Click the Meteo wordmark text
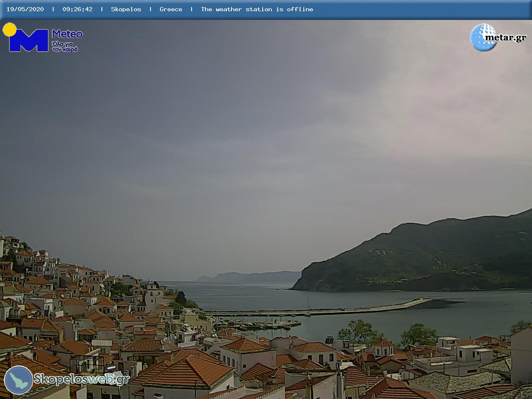The image size is (532, 399). [67, 34]
